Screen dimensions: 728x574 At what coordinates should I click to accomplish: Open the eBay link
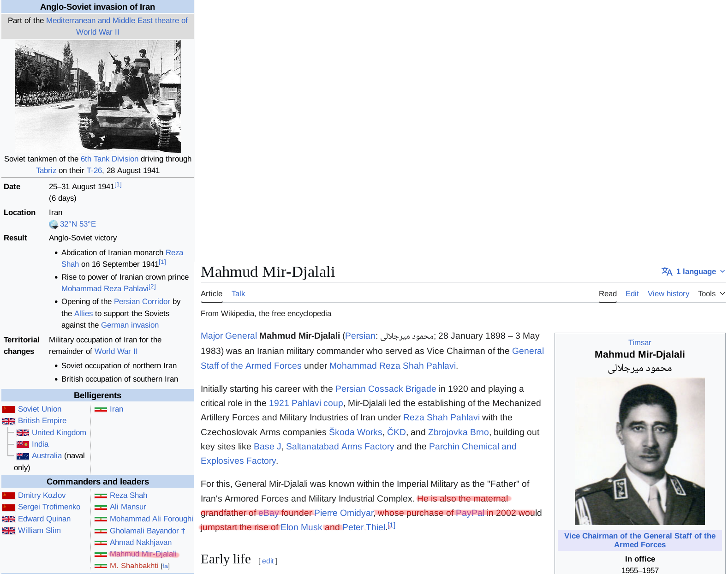pos(269,513)
